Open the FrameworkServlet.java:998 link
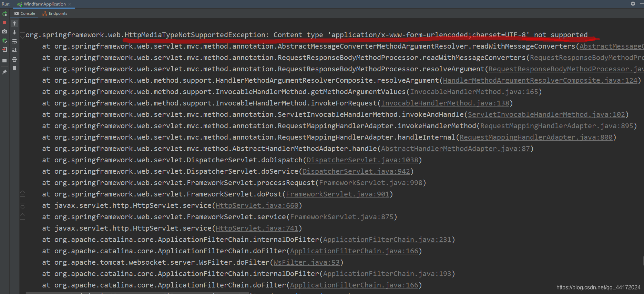The width and height of the screenshot is (644, 294). tap(370, 183)
